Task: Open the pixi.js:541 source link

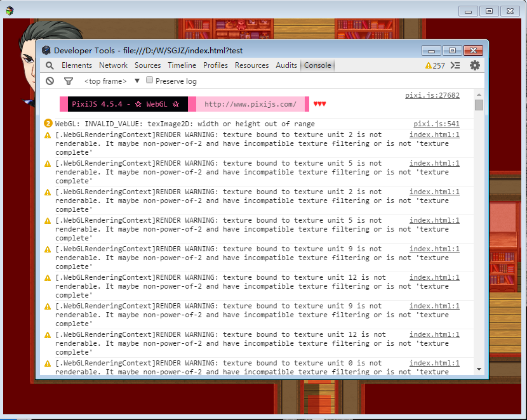Action: coord(436,124)
